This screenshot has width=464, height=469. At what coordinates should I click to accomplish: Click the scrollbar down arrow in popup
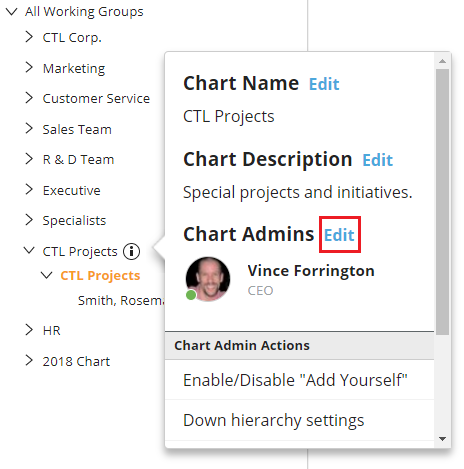point(442,439)
